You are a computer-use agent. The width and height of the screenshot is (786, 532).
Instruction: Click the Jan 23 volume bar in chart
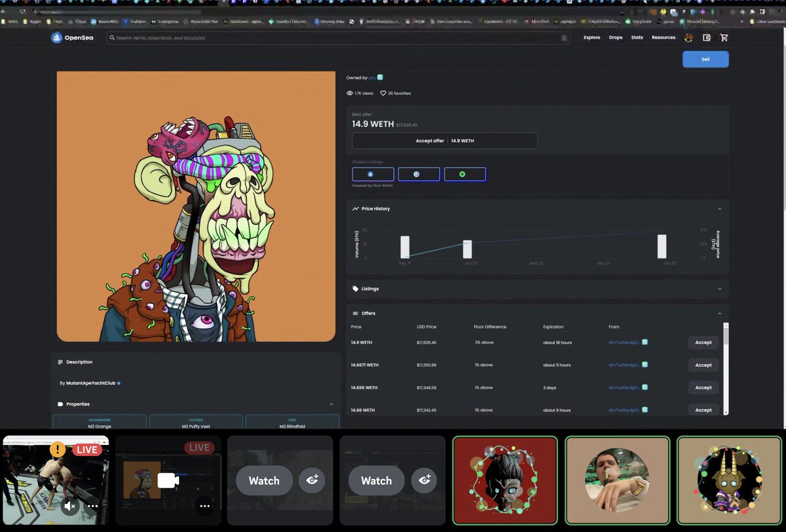point(662,246)
